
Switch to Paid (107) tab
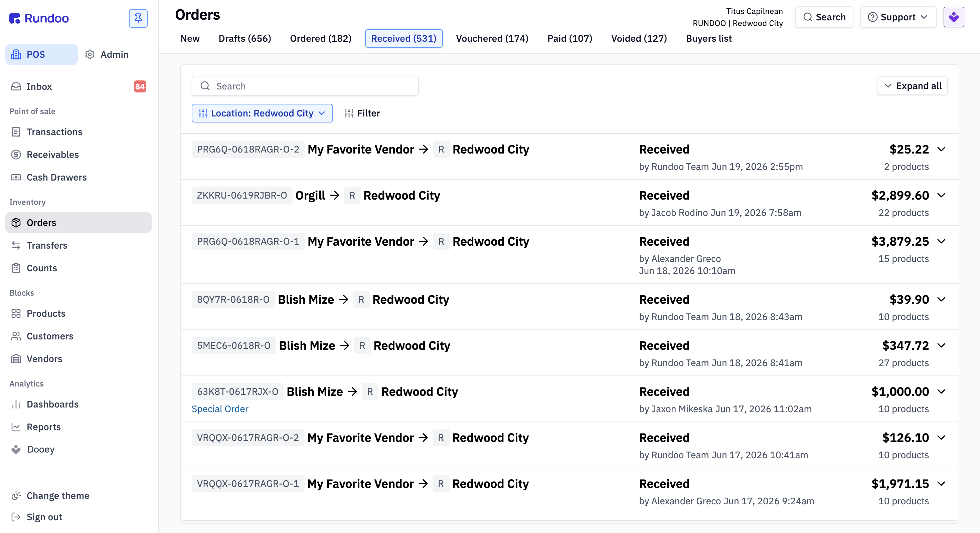click(x=569, y=38)
